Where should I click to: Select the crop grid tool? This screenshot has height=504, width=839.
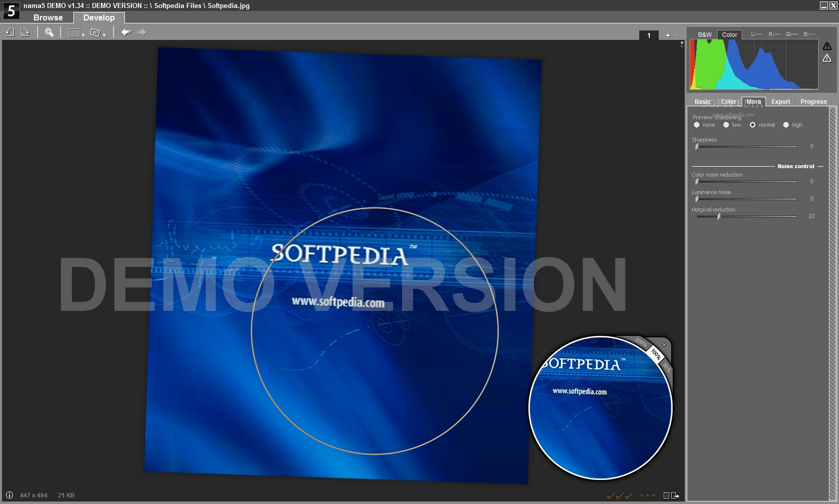coord(74,32)
